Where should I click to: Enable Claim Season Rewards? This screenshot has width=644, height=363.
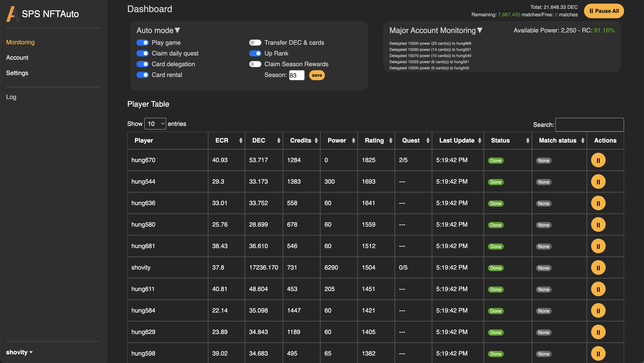pyautogui.click(x=255, y=64)
